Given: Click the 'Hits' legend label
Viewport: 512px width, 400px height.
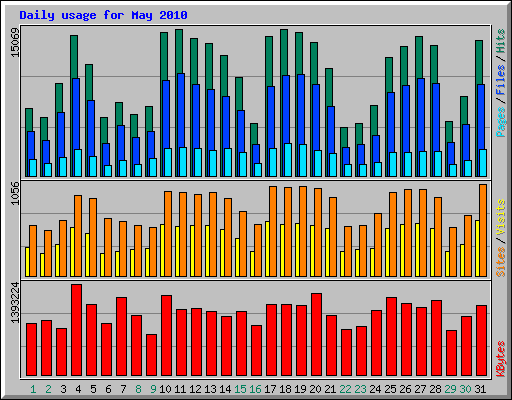Looking at the screenshot, I should tap(501, 41).
